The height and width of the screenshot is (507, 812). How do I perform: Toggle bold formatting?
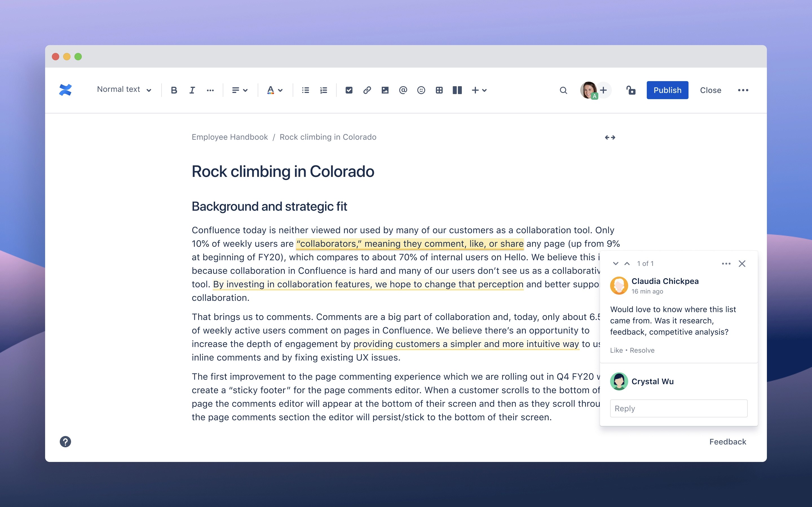click(174, 90)
